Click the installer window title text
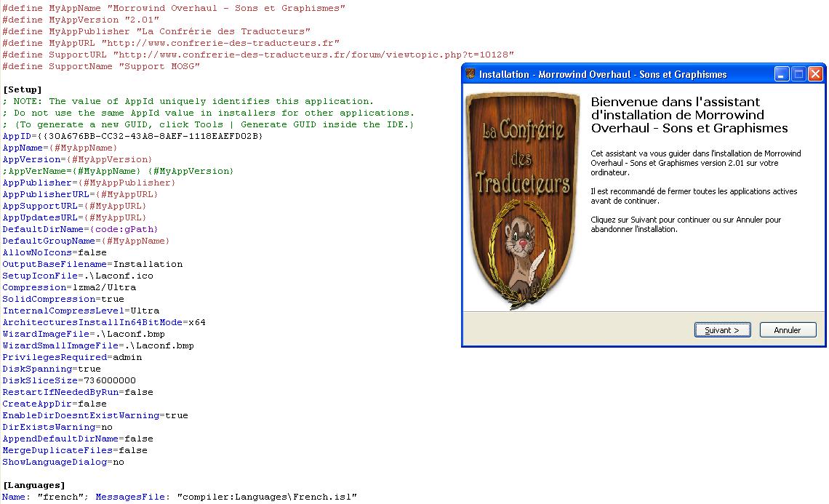 click(x=603, y=75)
